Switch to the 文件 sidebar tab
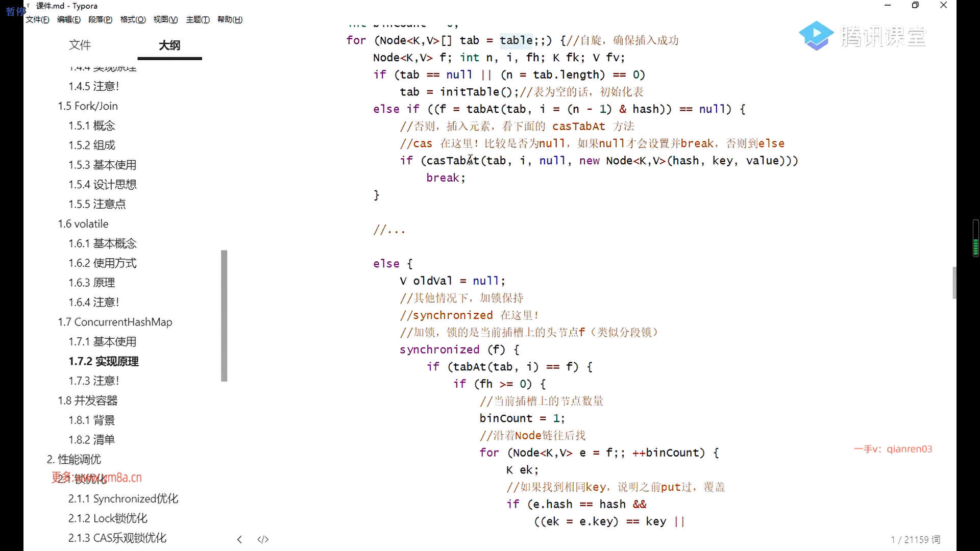Viewport: 980px width, 551px height. coord(80,45)
